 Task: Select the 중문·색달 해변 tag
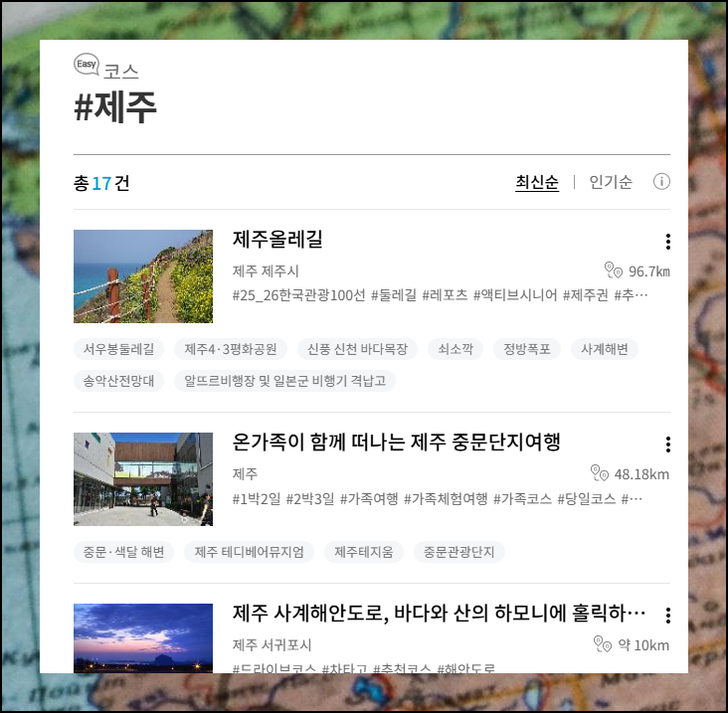click(x=123, y=552)
